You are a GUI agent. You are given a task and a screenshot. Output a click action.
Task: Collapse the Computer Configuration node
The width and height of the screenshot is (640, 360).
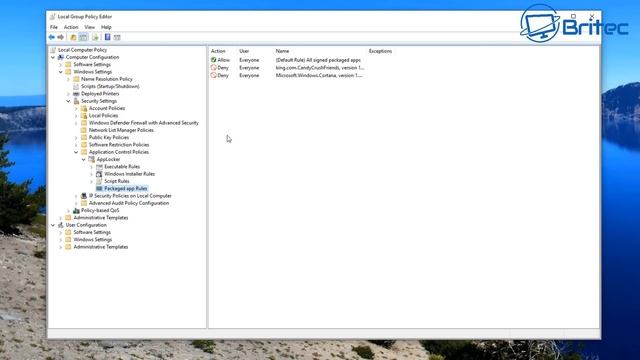coord(53,57)
